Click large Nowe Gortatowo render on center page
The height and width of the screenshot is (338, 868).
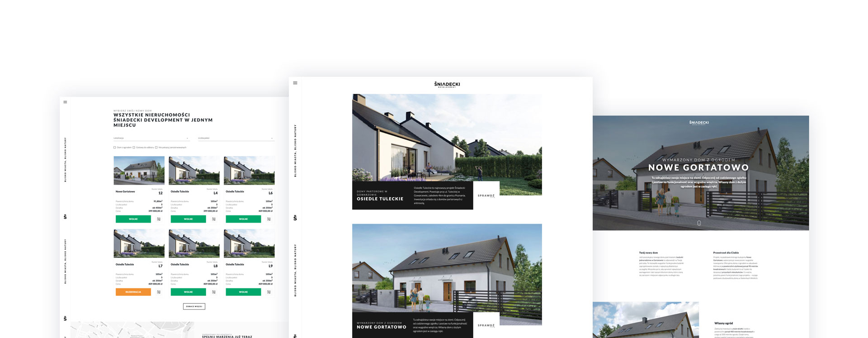click(x=447, y=268)
